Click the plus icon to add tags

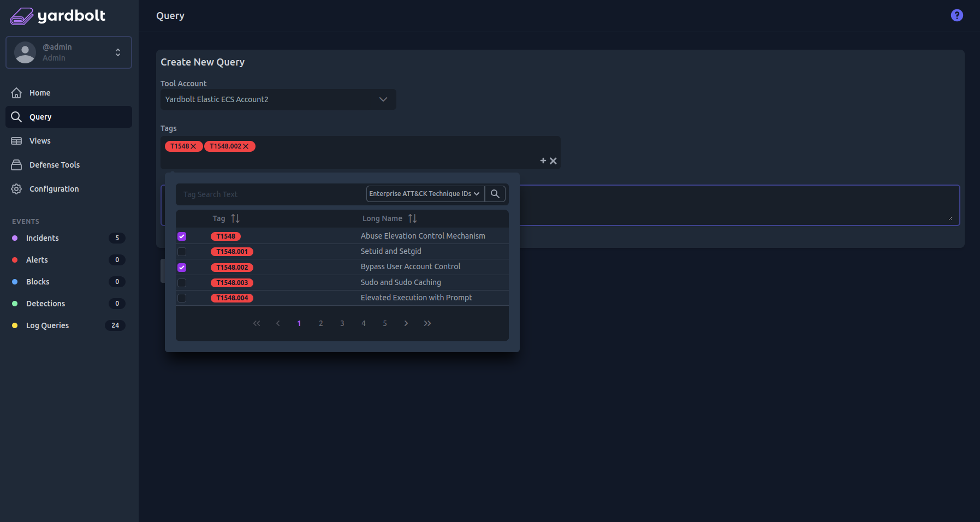[x=543, y=161]
